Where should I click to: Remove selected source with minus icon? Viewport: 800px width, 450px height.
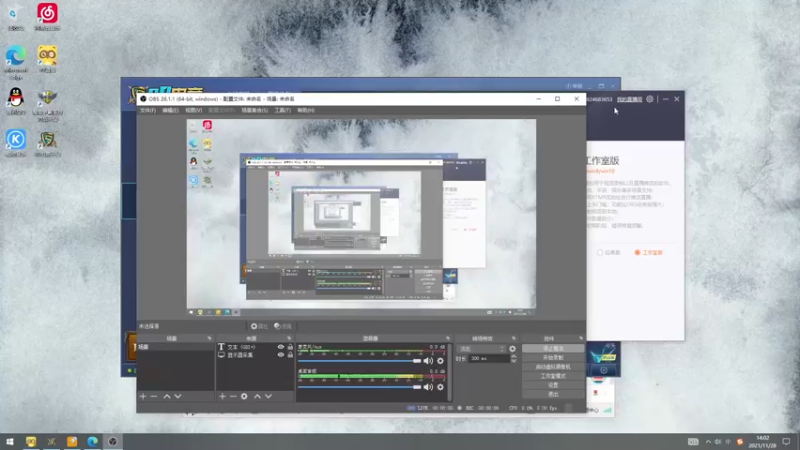point(233,396)
